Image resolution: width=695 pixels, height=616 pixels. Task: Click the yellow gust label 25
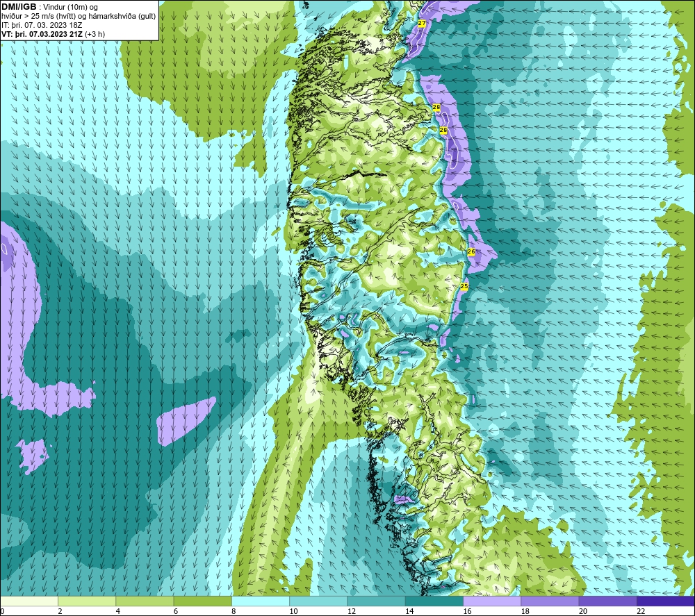tap(464, 287)
